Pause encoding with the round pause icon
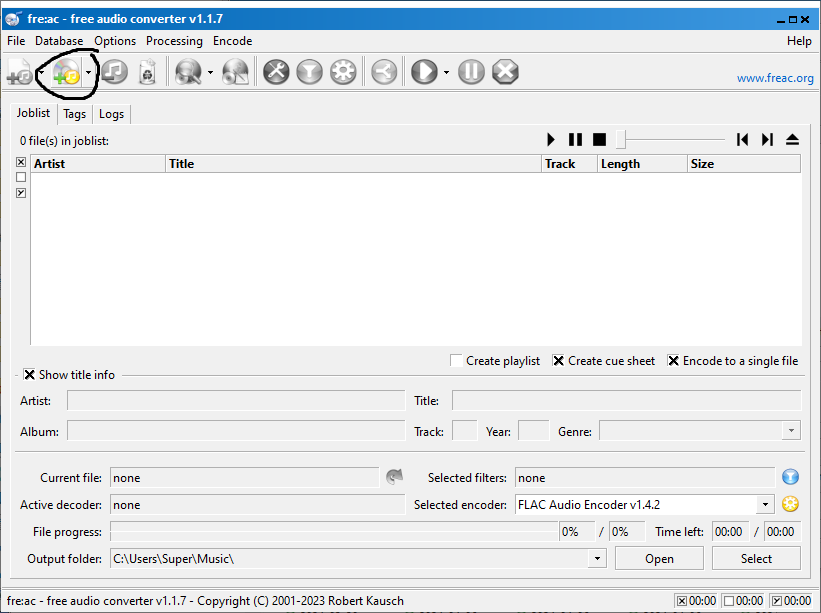821x613 pixels. coord(471,72)
